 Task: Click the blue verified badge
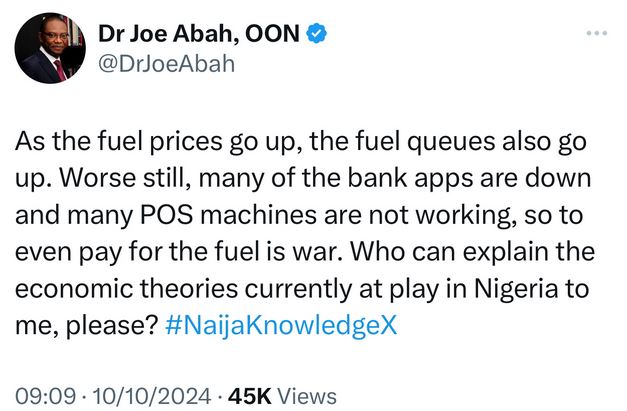(x=316, y=34)
